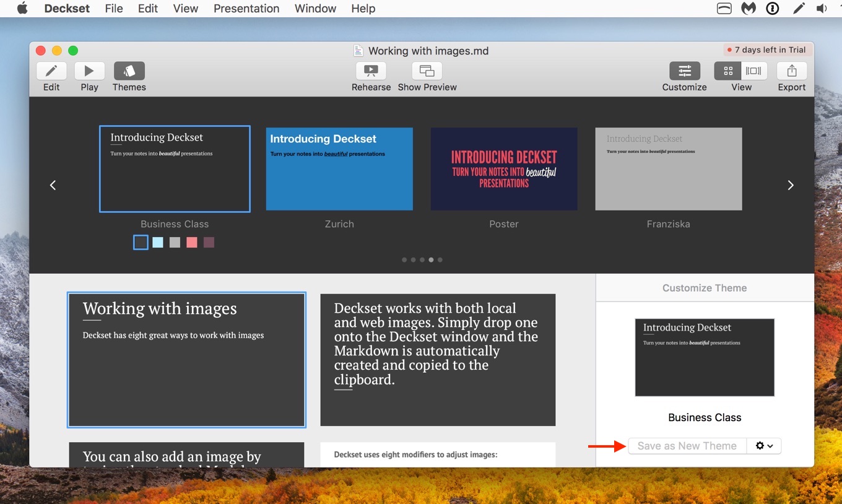Open the Themes chooser icon
Screen dimensions: 842x504
[x=129, y=71]
